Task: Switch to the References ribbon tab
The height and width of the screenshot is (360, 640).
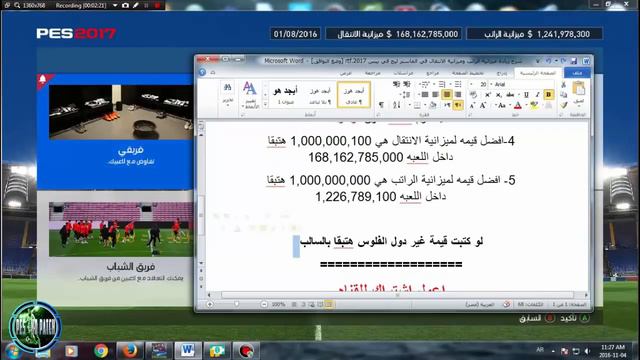Action: [x=433, y=73]
